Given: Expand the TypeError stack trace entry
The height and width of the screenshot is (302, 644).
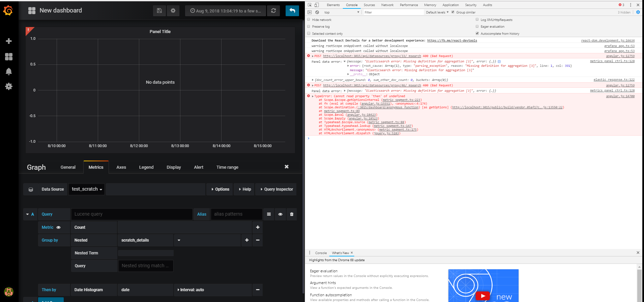Looking at the screenshot, I should (313, 96).
